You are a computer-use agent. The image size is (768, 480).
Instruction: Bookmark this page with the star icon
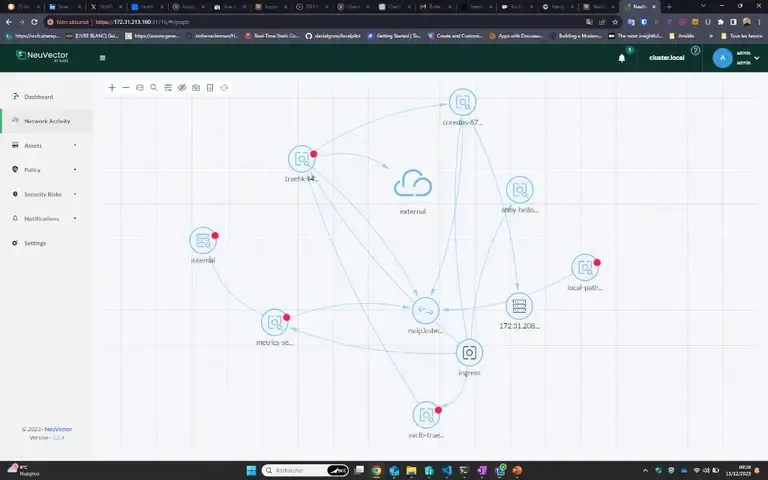pyautogui.click(x=615, y=22)
